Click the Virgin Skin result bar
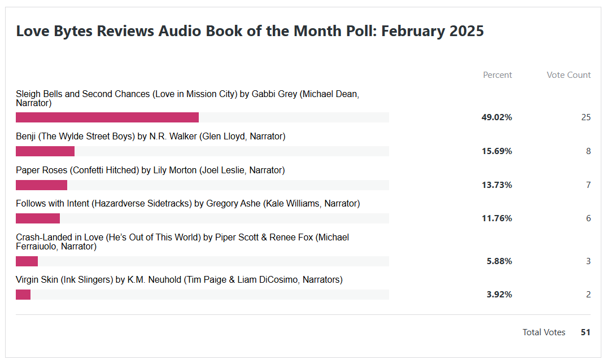Screen dimensions: 607x364 (23, 295)
